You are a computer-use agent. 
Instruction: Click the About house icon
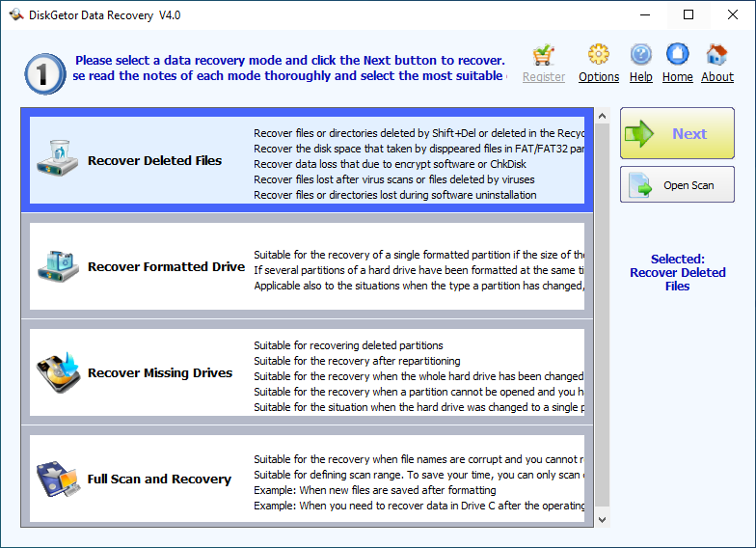(x=716, y=54)
